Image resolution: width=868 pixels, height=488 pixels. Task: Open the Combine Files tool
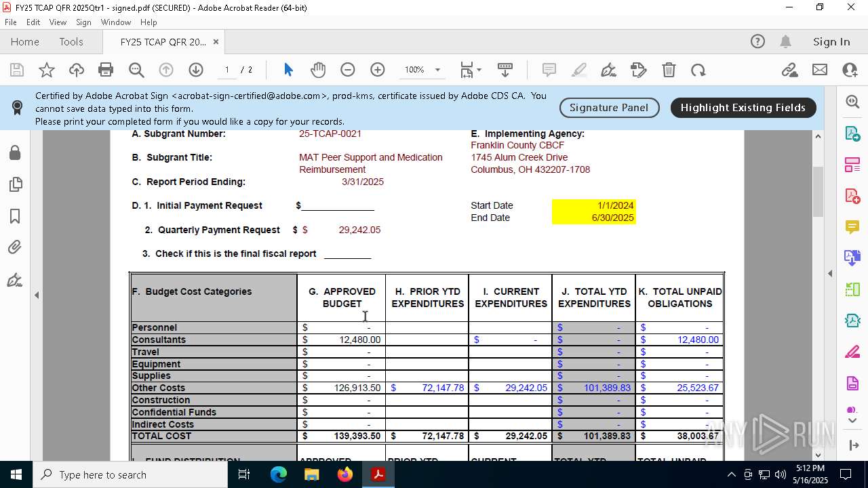[852, 258]
